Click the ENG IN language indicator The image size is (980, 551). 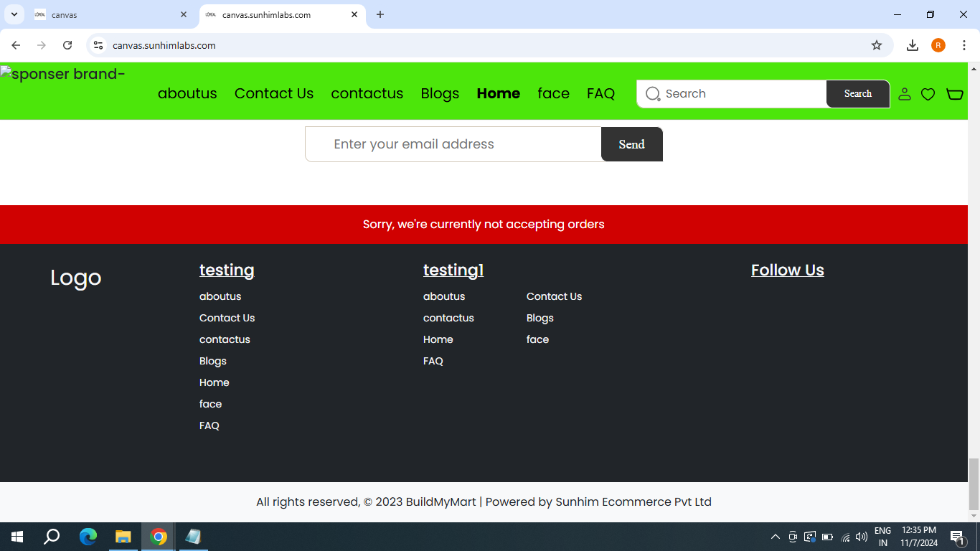(x=883, y=537)
